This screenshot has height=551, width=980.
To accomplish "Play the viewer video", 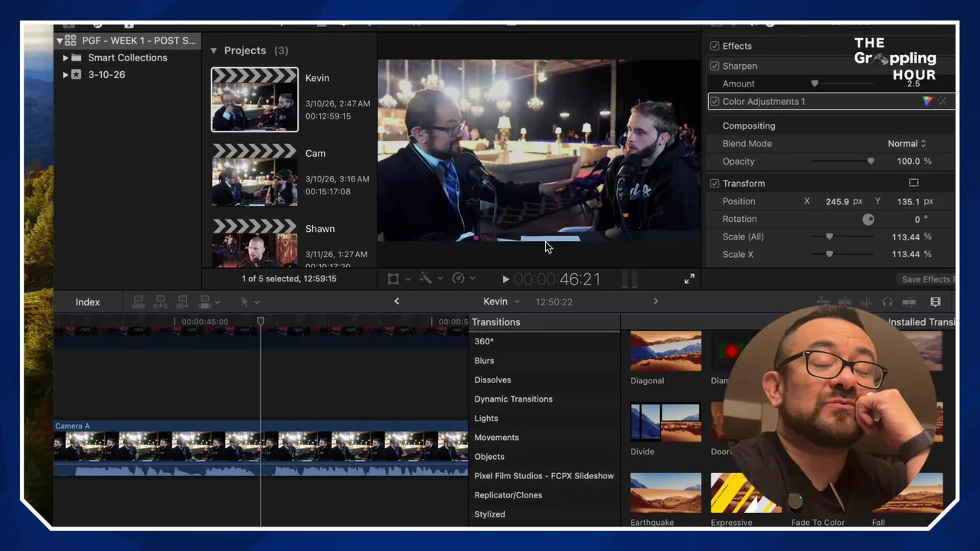I will [505, 280].
